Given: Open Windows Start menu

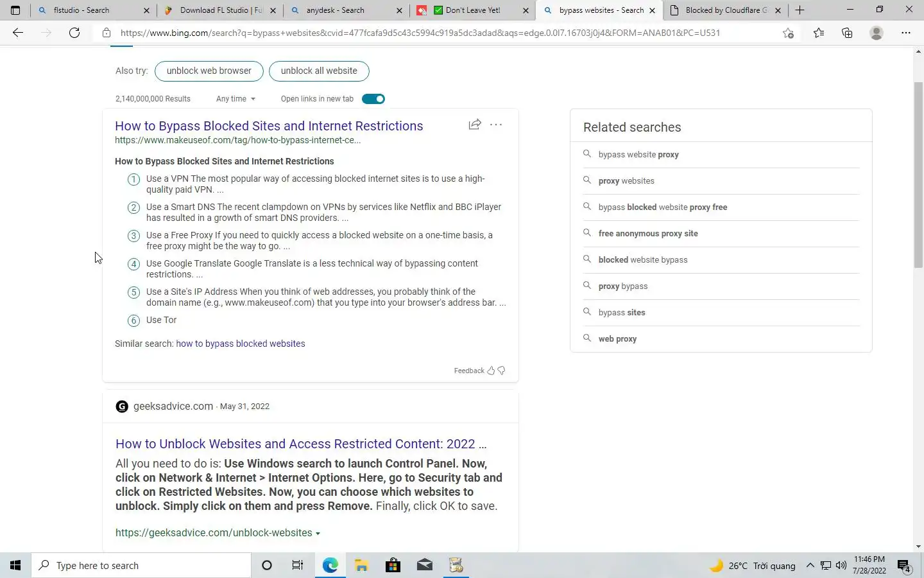Looking at the screenshot, I should [x=15, y=565].
